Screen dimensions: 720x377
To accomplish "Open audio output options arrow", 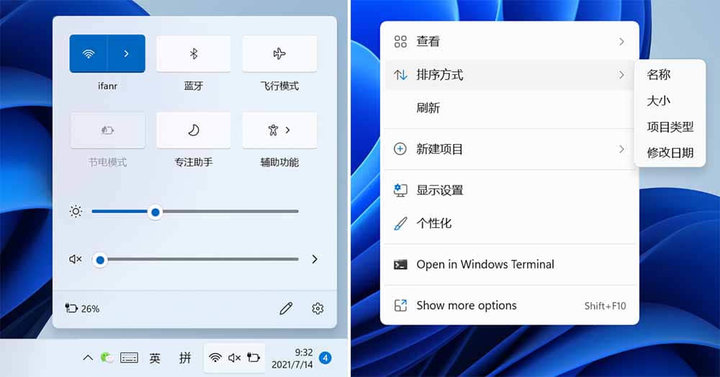I will click(x=315, y=259).
